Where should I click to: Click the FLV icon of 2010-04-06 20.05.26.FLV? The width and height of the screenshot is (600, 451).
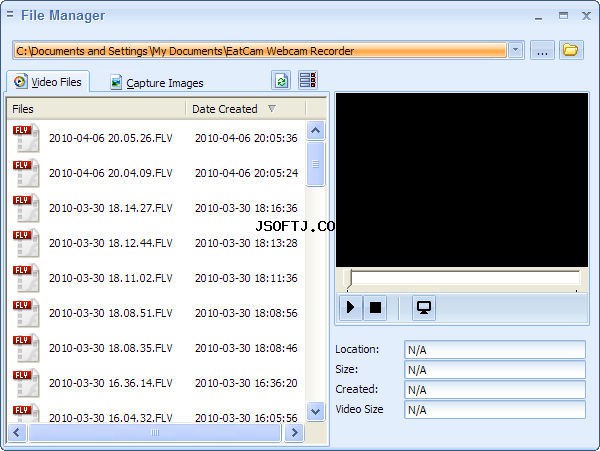point(26,138)
